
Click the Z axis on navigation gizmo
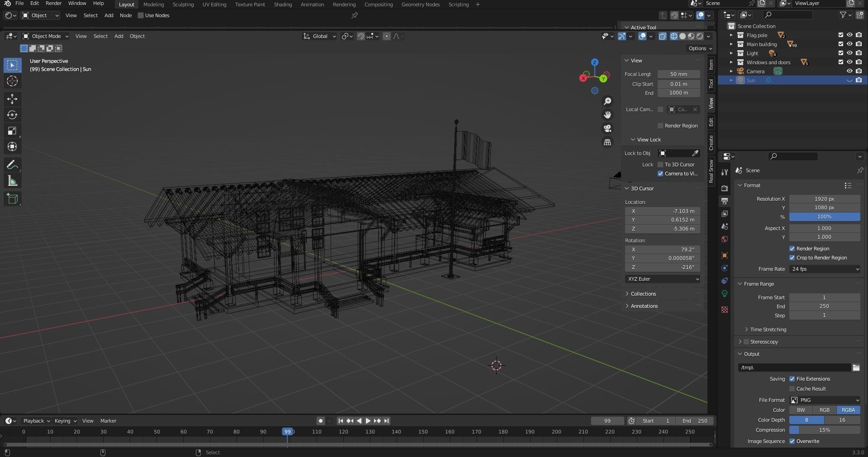(x=595, y=62)
